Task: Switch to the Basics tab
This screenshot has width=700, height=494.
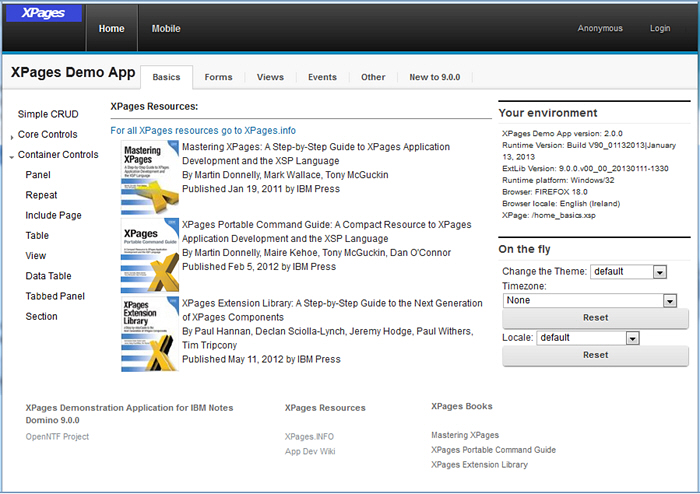Action: tap(167, 77)
